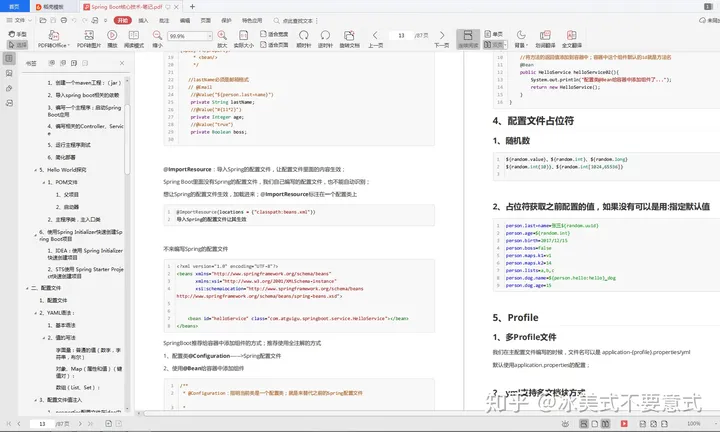The height and width of the screenshot is (432, 720).
Task: Click the PDF转Office converter icon
Action: click(x=54, y=35)
